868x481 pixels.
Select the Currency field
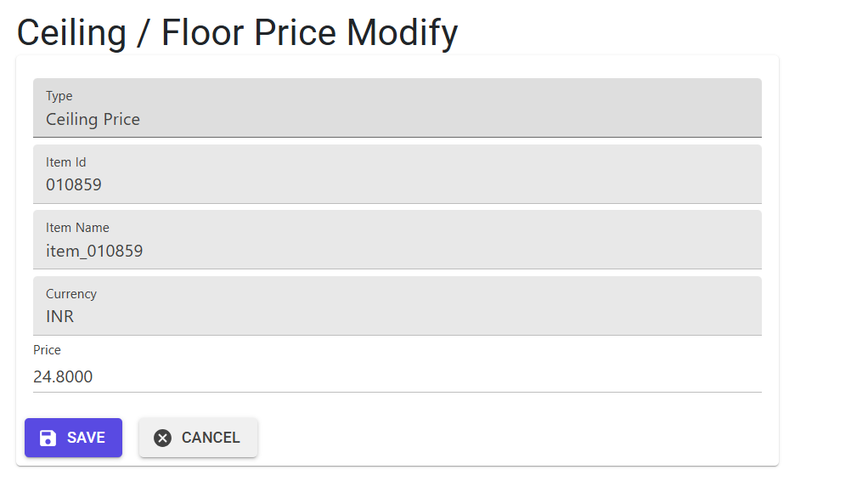[x=397, y=306]
